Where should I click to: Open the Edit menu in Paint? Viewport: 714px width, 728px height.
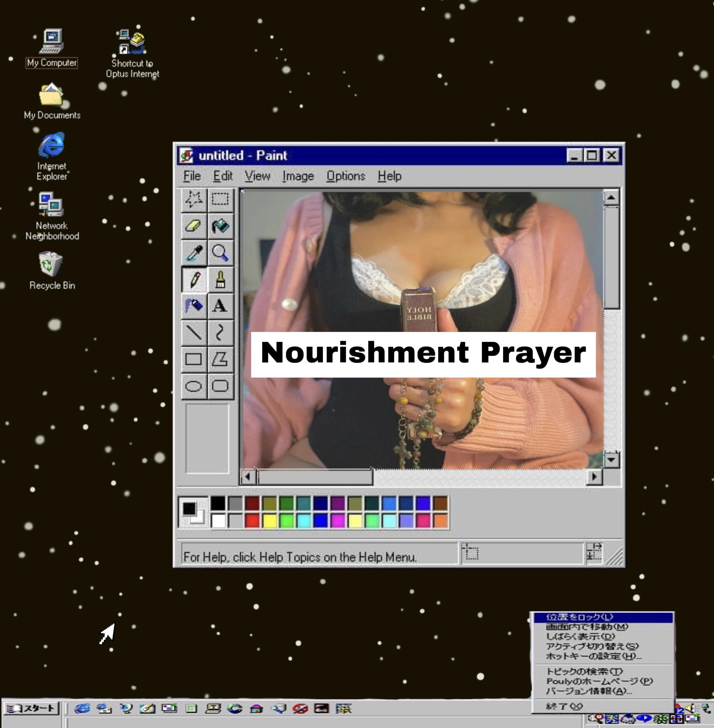click(x=223, y=176)
